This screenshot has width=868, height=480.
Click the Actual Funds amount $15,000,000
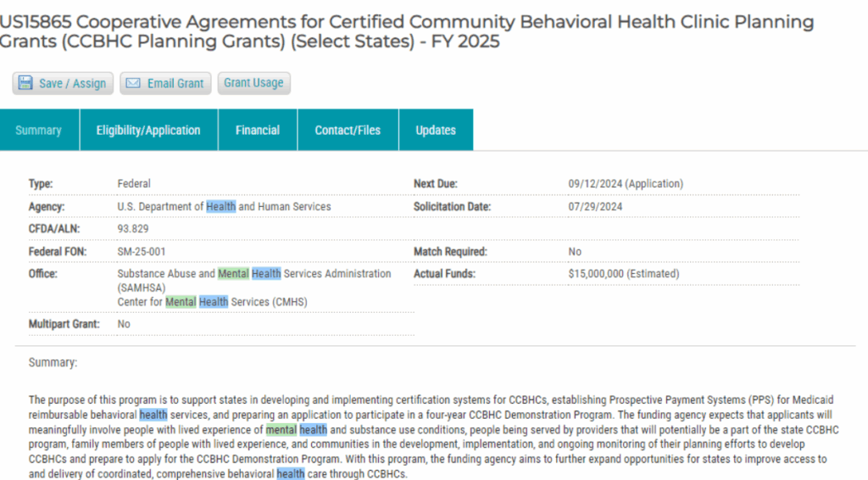[x=624, y=274]
